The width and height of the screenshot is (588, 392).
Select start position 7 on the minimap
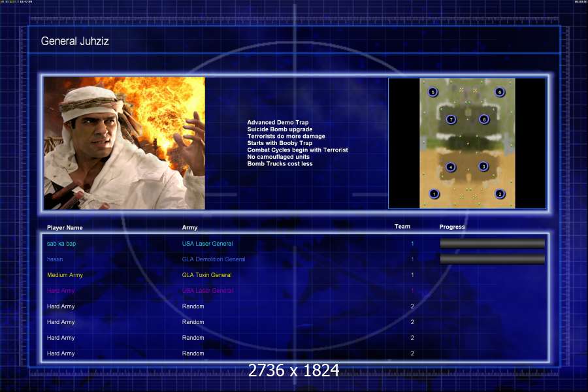tap(451, 120)
